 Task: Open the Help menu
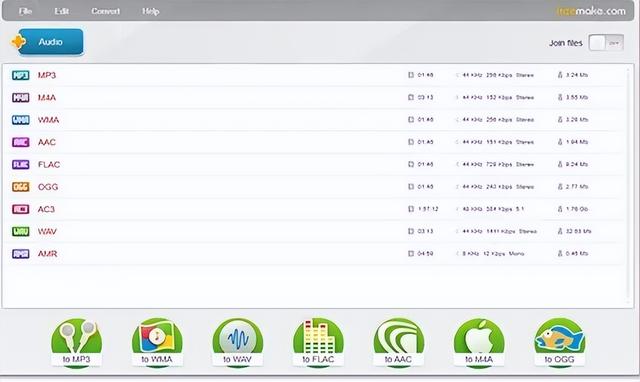coord(151,11)
